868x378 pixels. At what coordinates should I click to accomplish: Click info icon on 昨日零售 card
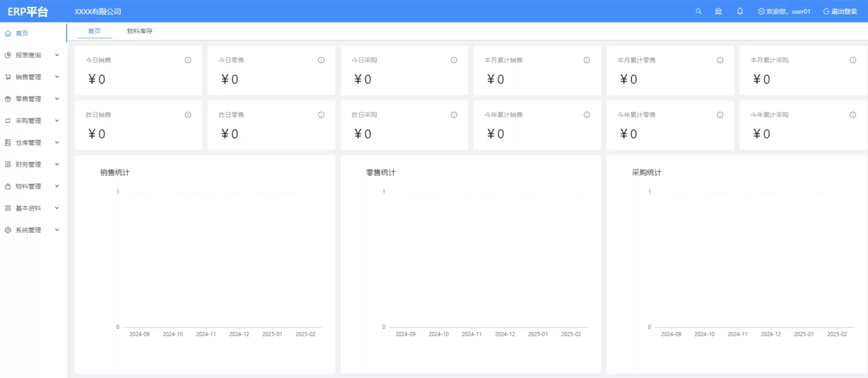(x=321, y=115)
